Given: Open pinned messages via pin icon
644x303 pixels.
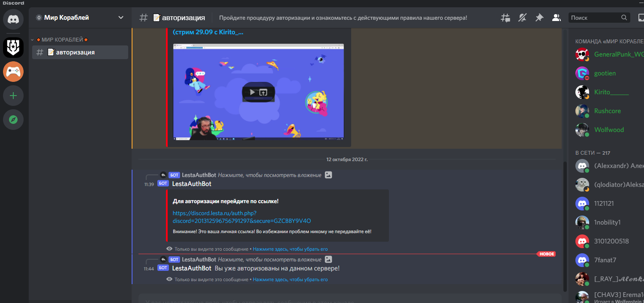Looking at the screenshot, I should 539,18.
